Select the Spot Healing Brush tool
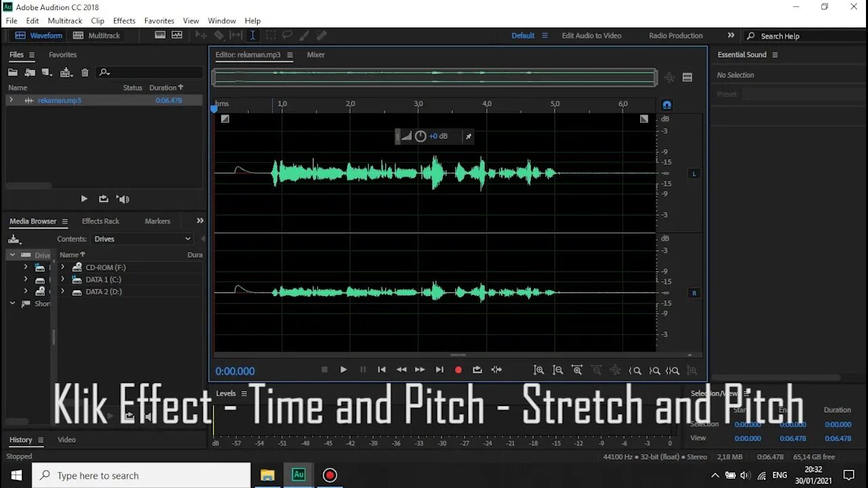 click(321, 35)
